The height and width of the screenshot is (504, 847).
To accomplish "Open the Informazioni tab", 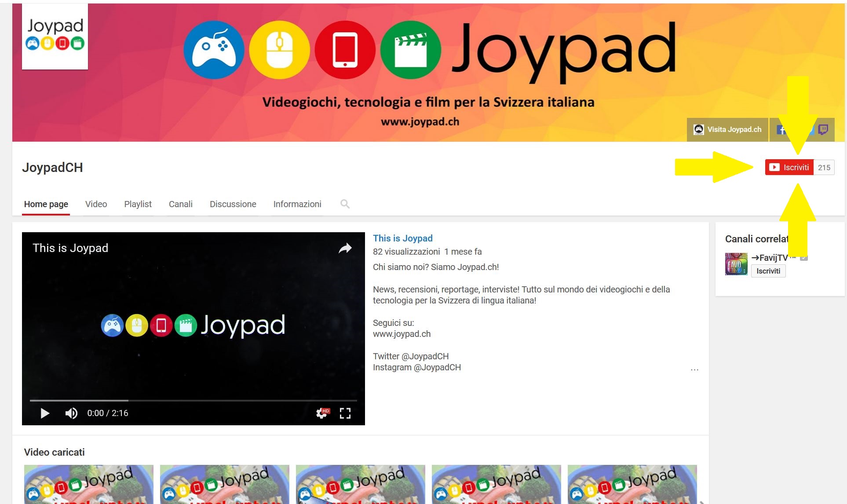I will pos(297,204).
